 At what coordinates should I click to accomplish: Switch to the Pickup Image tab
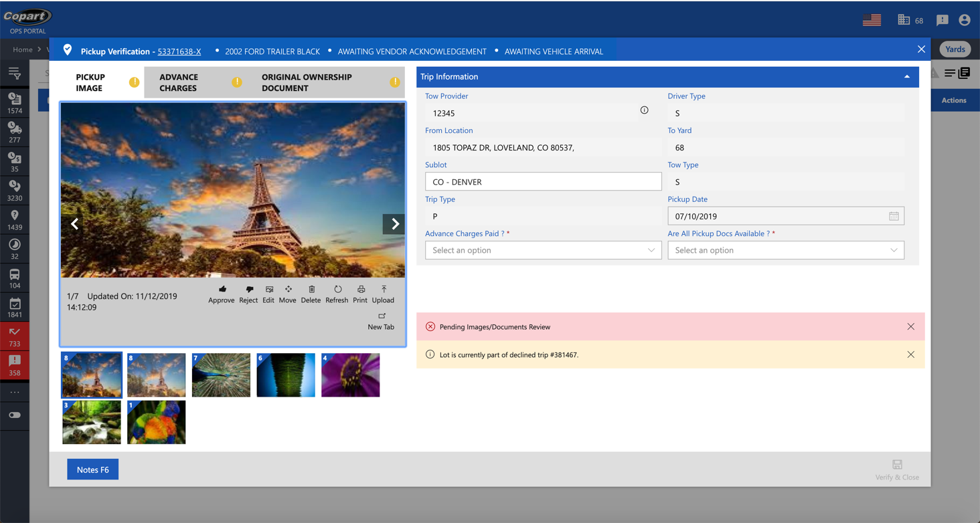pyautogui.click(x=102, y=82)
